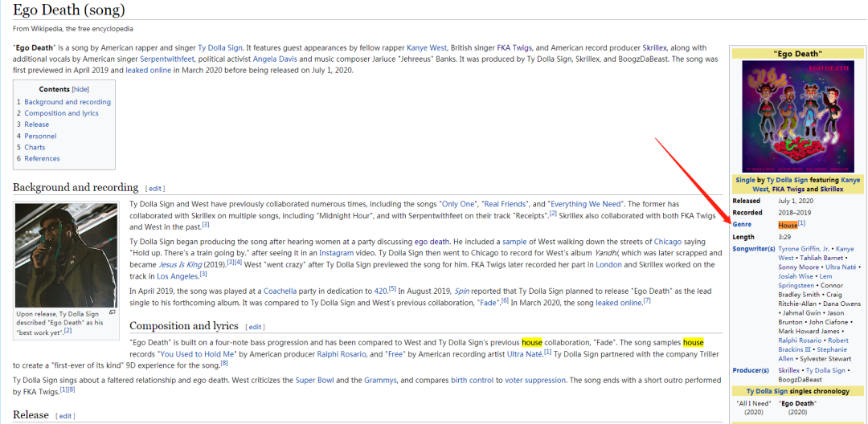
Task: Open the Tyrone Griffin, Jr. songwriter link
Action: pos(804,249)
